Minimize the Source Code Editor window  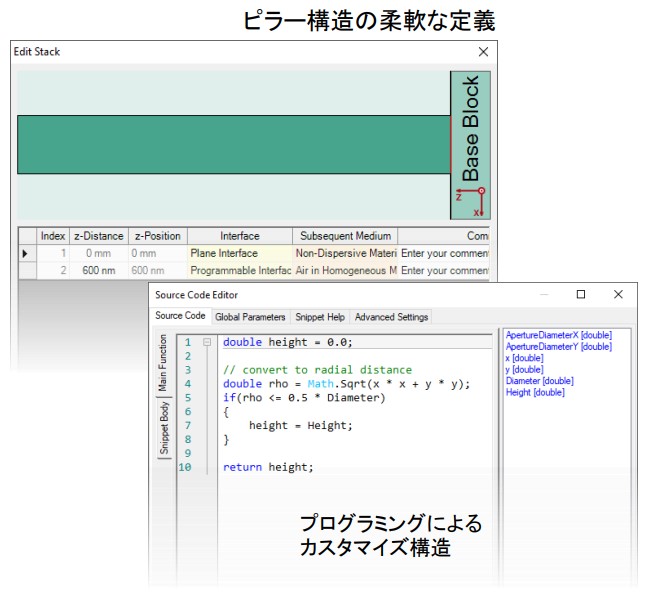544,295
